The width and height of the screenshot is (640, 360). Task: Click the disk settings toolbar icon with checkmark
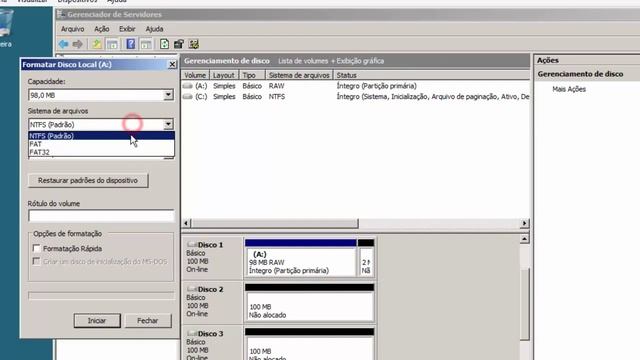(x=194, y=44)
